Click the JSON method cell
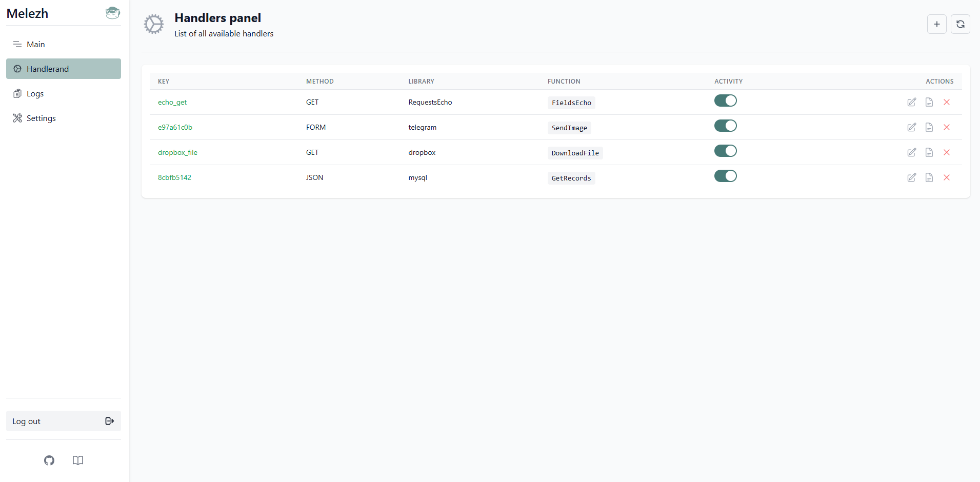980x482 pixels. click(x=314, y=177)
